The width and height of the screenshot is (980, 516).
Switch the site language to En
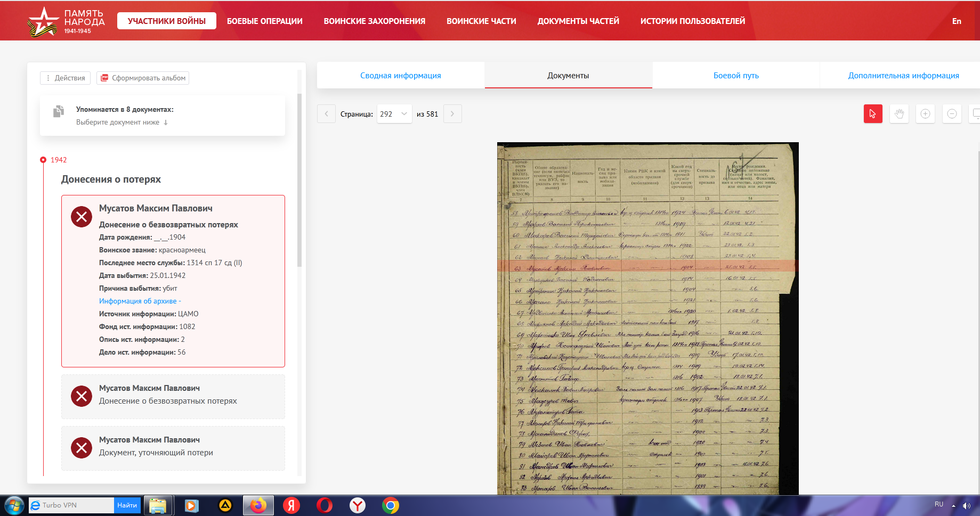pos(957,21)
